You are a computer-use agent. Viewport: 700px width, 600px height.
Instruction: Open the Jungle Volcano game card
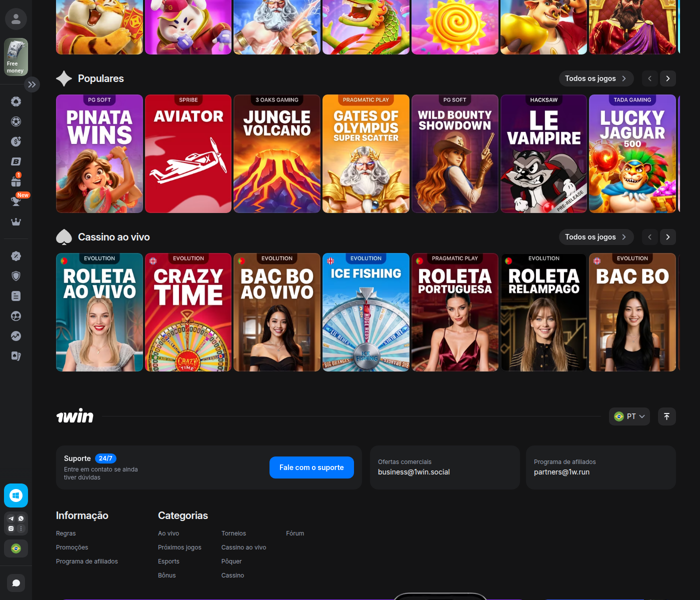[x=277, y=154]
